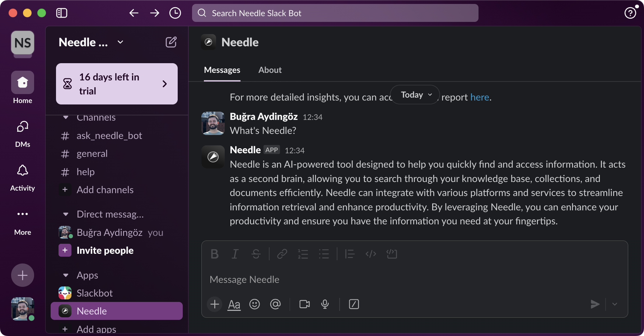
Task: Click the Needle title in conversation header
Action: tap(240, 42)
